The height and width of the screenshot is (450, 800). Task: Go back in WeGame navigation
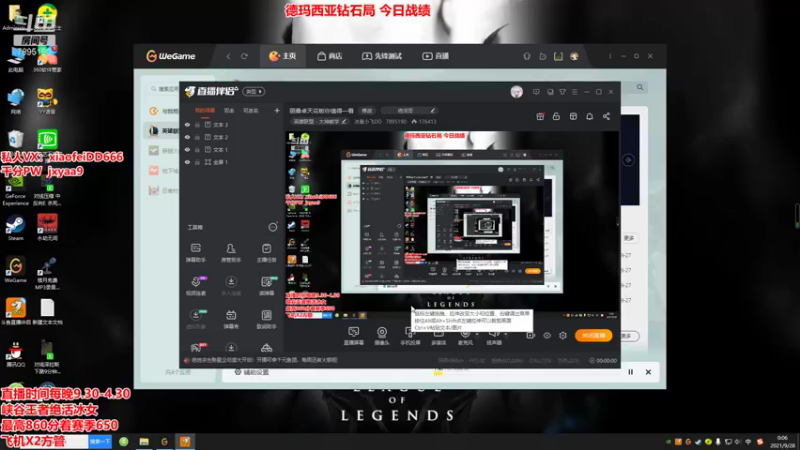click(228, 56)
